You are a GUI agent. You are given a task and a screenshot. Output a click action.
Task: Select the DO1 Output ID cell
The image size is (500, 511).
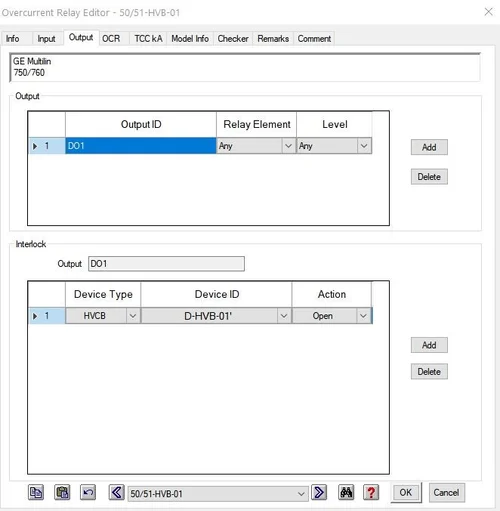[x=141, y=146]
